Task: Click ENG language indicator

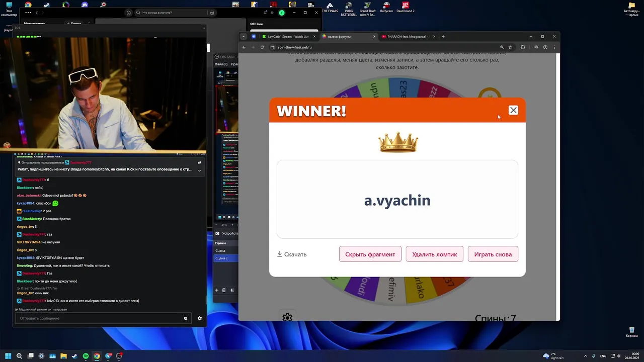Action: (603, 356)
